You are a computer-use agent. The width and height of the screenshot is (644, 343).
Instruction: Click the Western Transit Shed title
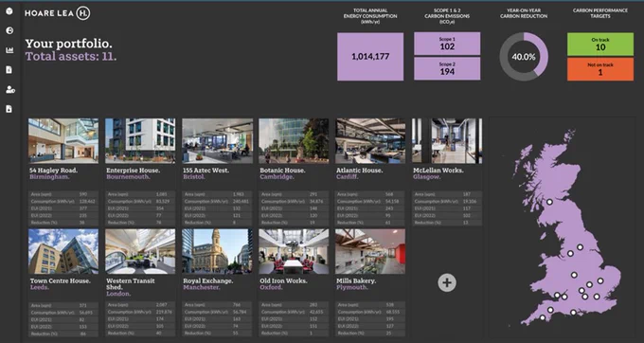(131, 284)
